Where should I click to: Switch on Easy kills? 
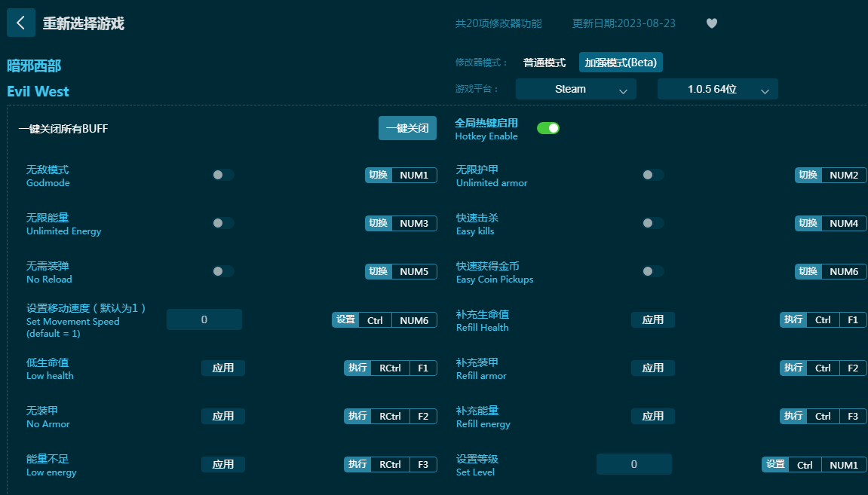point(652,224)
